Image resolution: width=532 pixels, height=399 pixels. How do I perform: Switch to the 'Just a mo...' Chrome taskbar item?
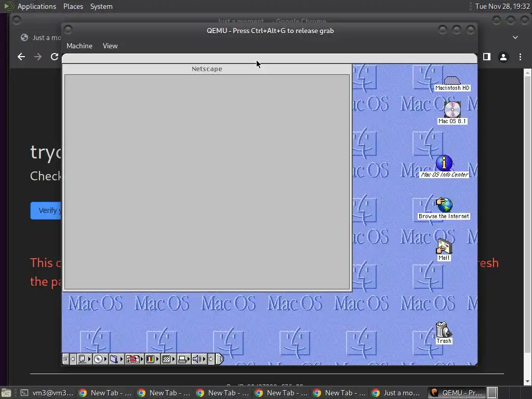[x=396, y=393]
